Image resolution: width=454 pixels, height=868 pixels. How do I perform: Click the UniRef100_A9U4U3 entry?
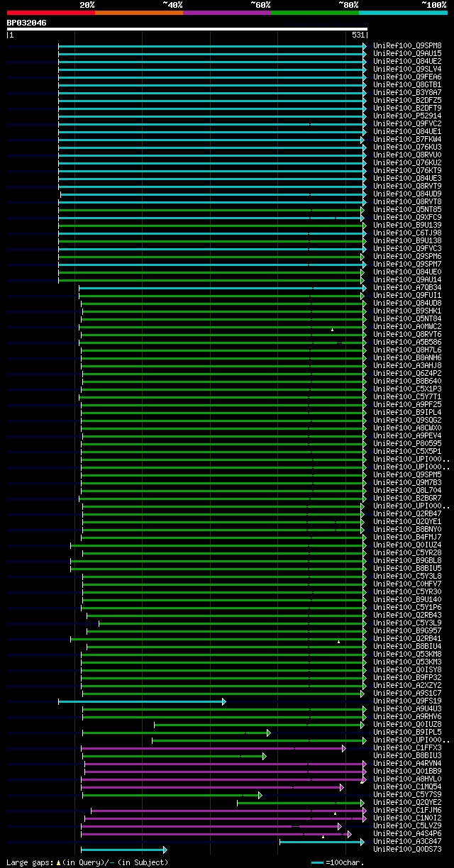click(408, 708)
